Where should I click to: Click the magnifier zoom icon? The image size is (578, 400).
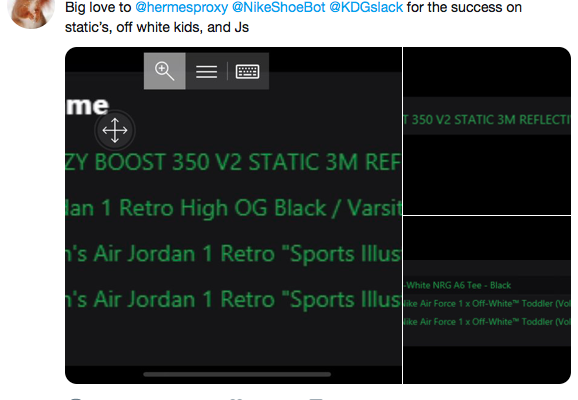coord(164,71)
